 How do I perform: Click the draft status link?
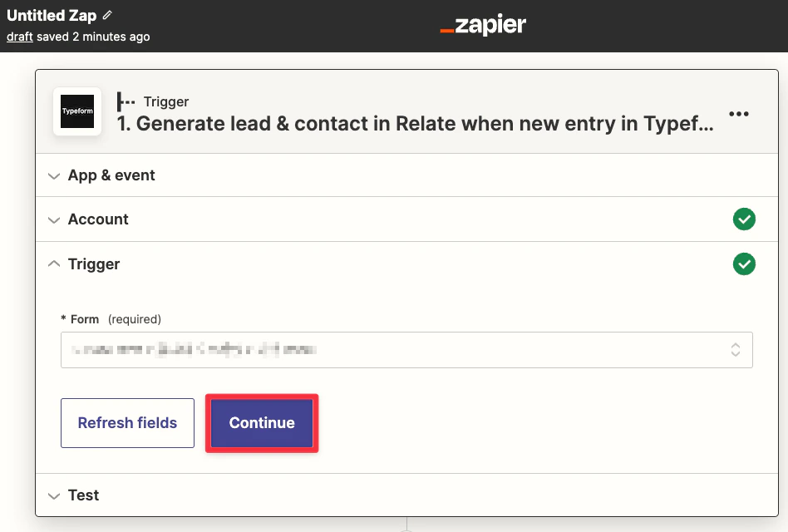[x=20, y=37]
